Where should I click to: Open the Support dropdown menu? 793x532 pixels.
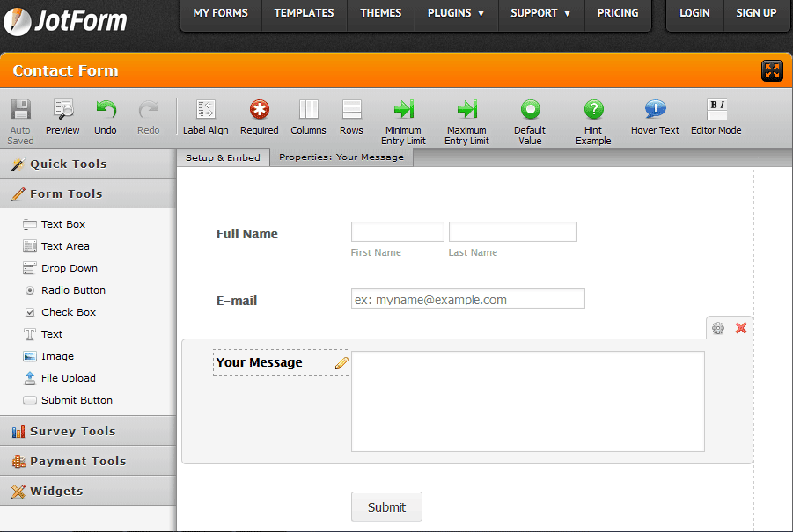pos(540,14)
